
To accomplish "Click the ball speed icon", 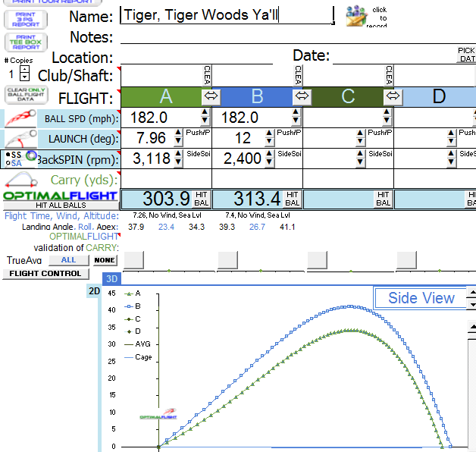I will pos(20,118).
